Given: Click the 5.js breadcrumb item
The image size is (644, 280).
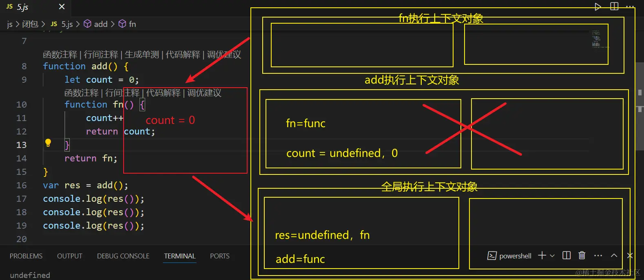Looking at the screenshot, I should (62, 24).
